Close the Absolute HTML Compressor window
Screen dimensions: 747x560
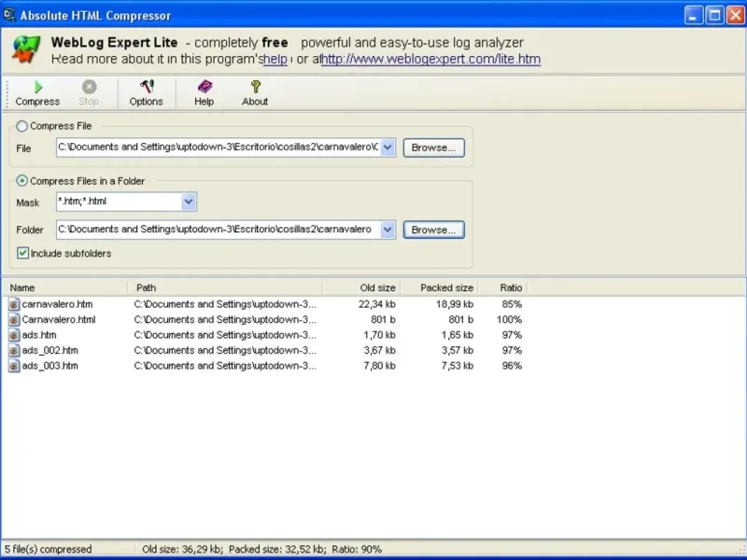736,15
